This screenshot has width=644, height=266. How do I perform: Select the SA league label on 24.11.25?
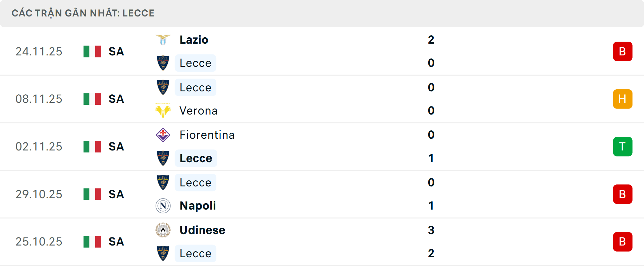116,51
